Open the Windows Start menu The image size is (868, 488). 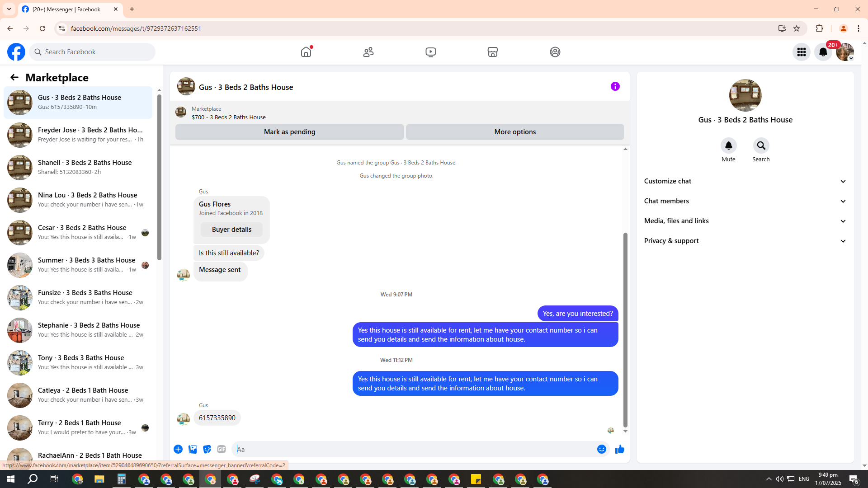coord(11,479)
